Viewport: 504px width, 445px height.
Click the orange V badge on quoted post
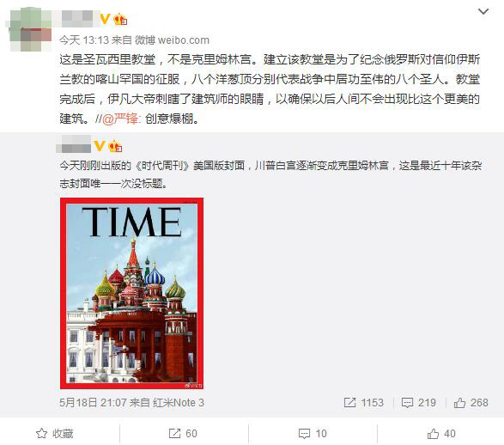coord(99,146)
